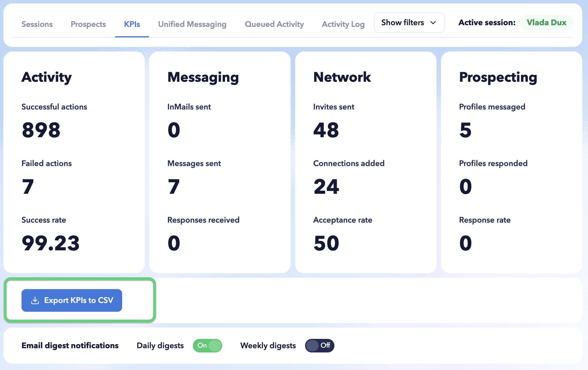
Task: Open the Sessions tab
Action: 37,24
